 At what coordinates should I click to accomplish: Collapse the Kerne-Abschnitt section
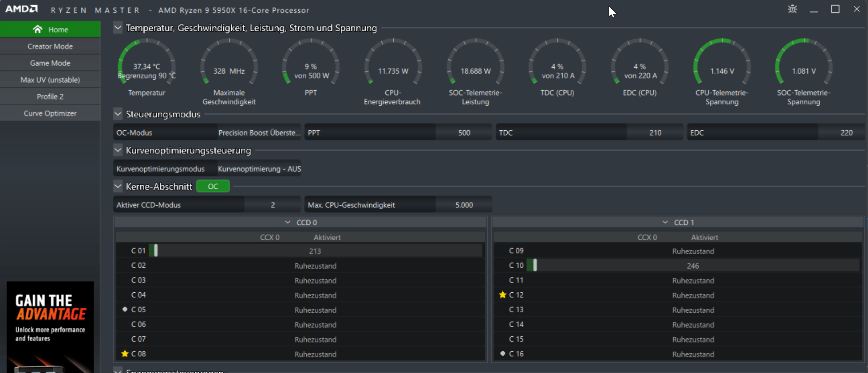[x=118, y=186]
